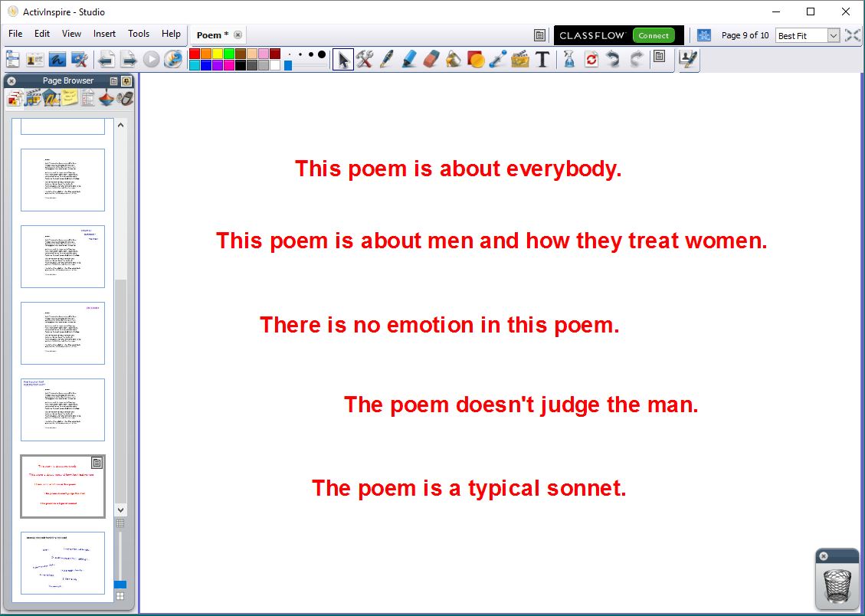Pick the Eraser tool
This screenshot has height=616, width=865.
coord(431,59)
